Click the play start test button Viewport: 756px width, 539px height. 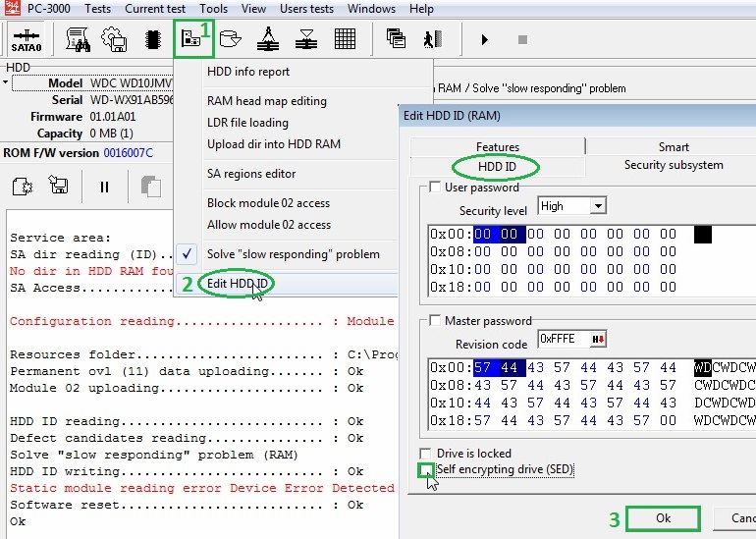click(485, 39)
